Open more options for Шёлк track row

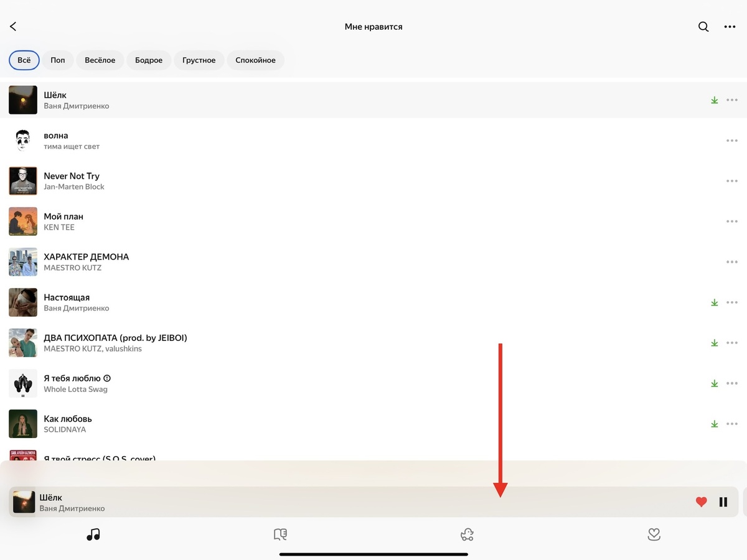[x=732, y=100]
